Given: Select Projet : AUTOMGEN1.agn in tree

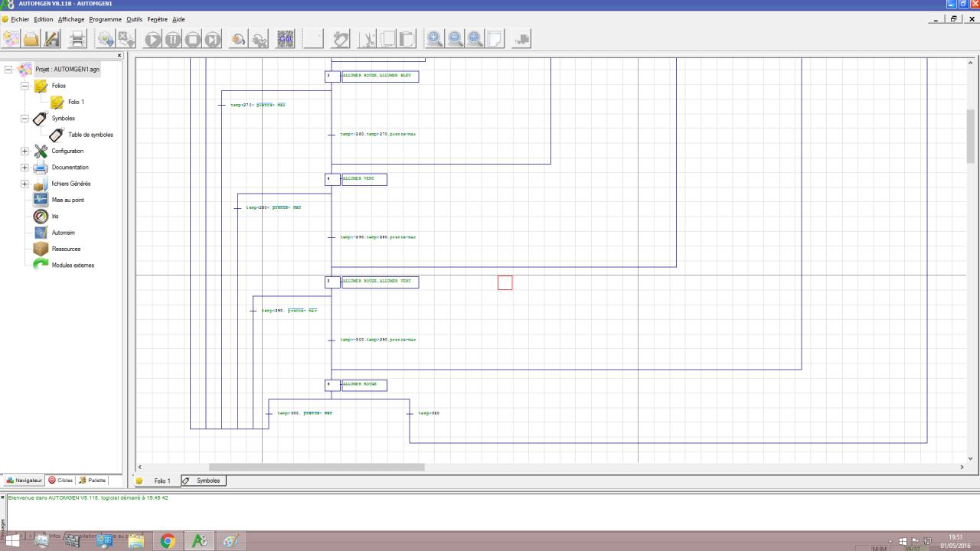Looking at the screenshot, I should point(67,70).
